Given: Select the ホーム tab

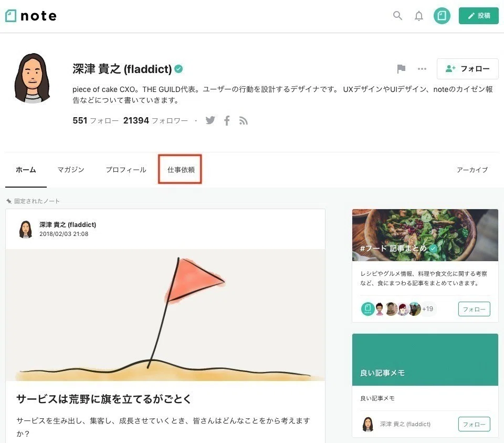Looking at the screenshot, I should [x=26, y=170].
